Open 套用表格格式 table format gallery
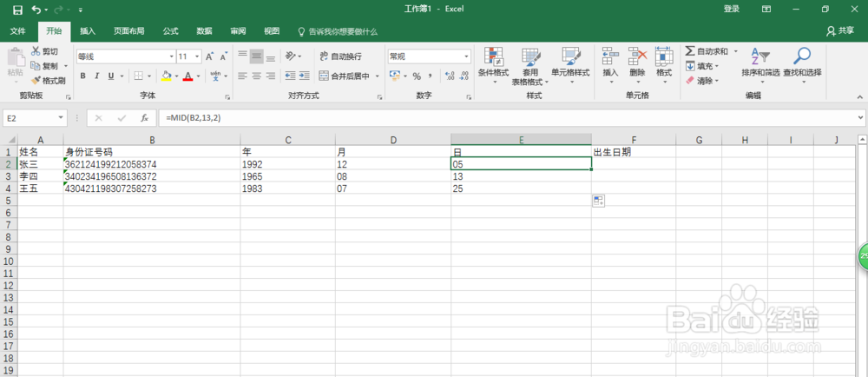The image size is (868, 377). point(530,65)
